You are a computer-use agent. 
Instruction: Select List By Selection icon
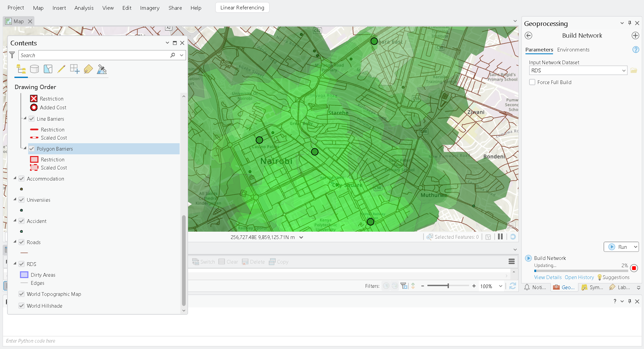pos(48,69)
